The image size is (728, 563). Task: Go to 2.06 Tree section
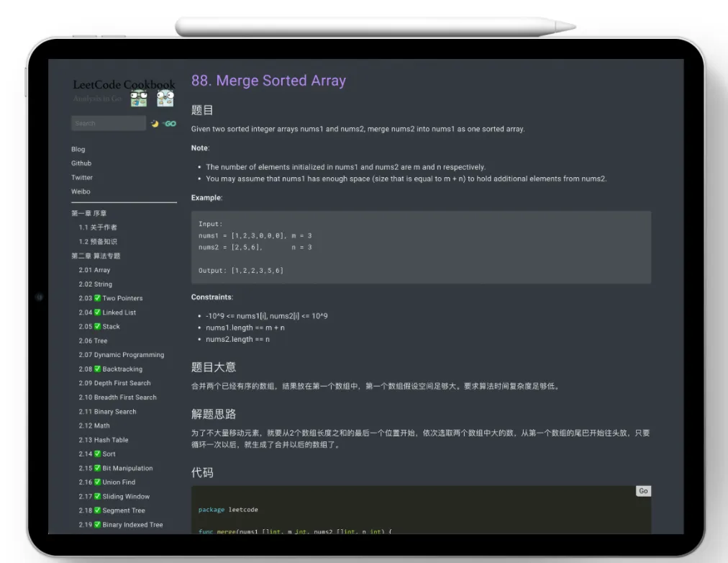(93, 341)
